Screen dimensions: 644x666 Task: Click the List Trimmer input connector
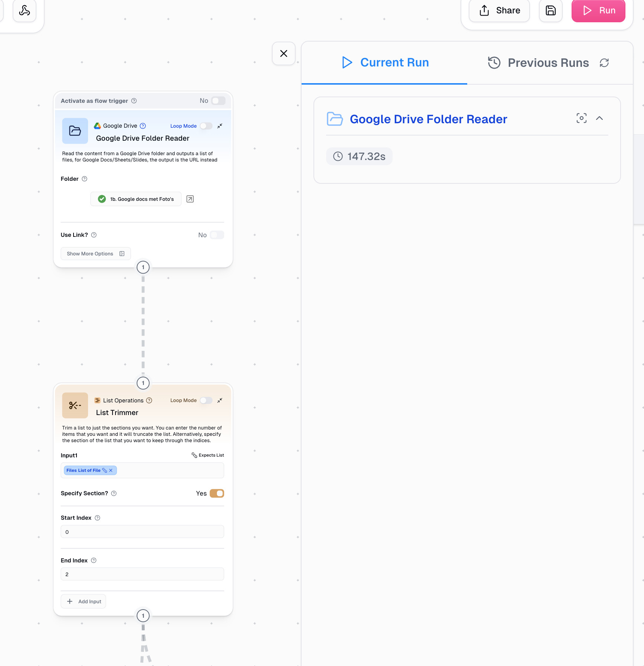143,383
